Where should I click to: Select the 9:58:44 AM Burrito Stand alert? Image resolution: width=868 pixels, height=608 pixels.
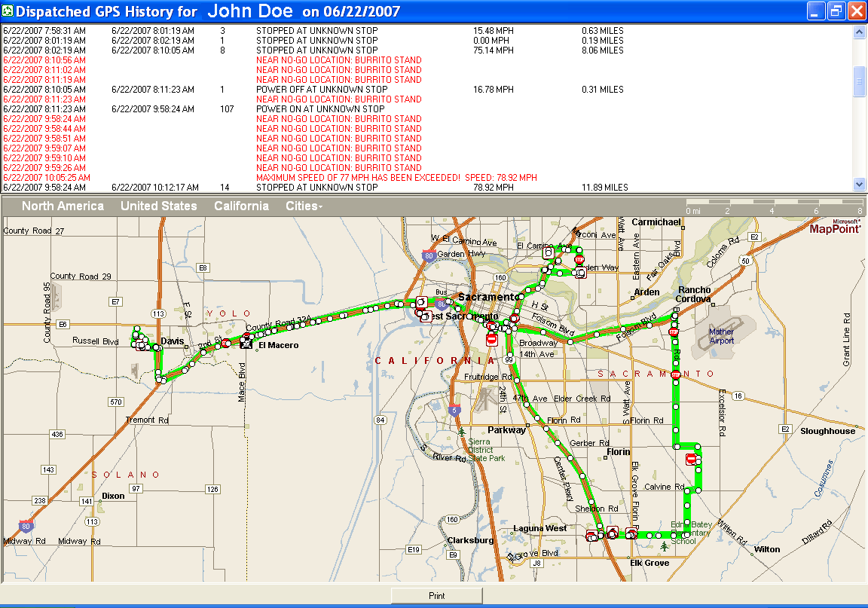click(212, 129)
